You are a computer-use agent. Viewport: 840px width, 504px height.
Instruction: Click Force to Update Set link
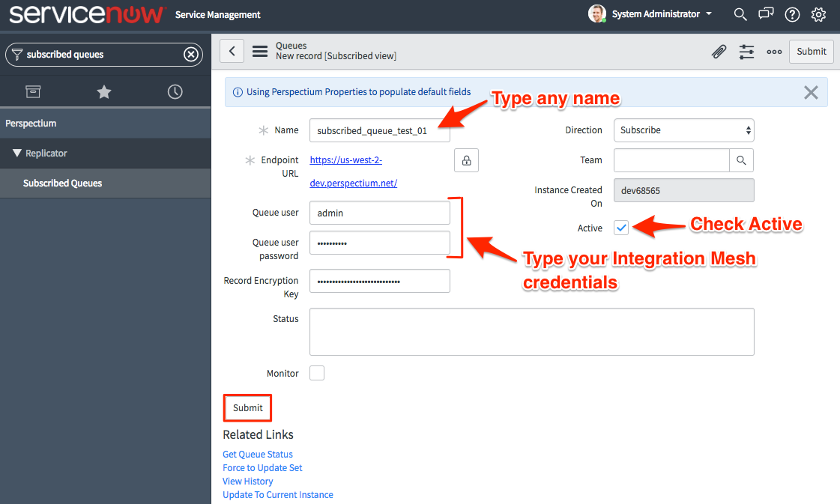262,467
